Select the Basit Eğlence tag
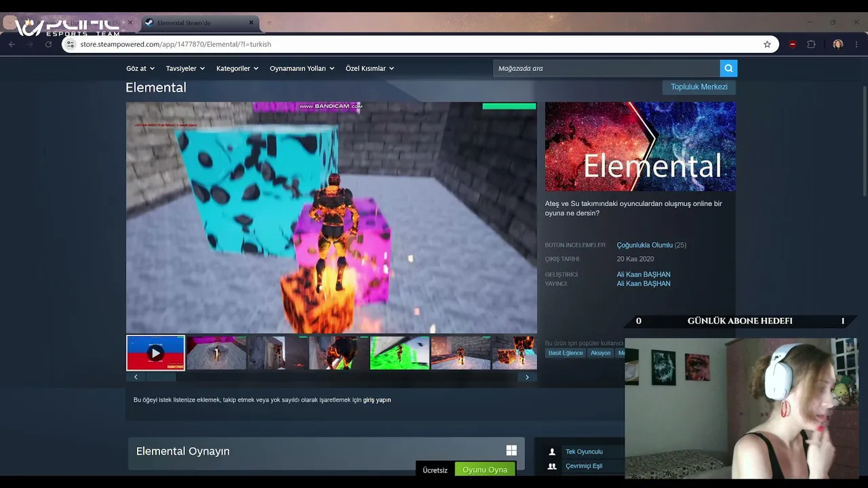This screenshot has height=488, width=868. pos(566,353)
